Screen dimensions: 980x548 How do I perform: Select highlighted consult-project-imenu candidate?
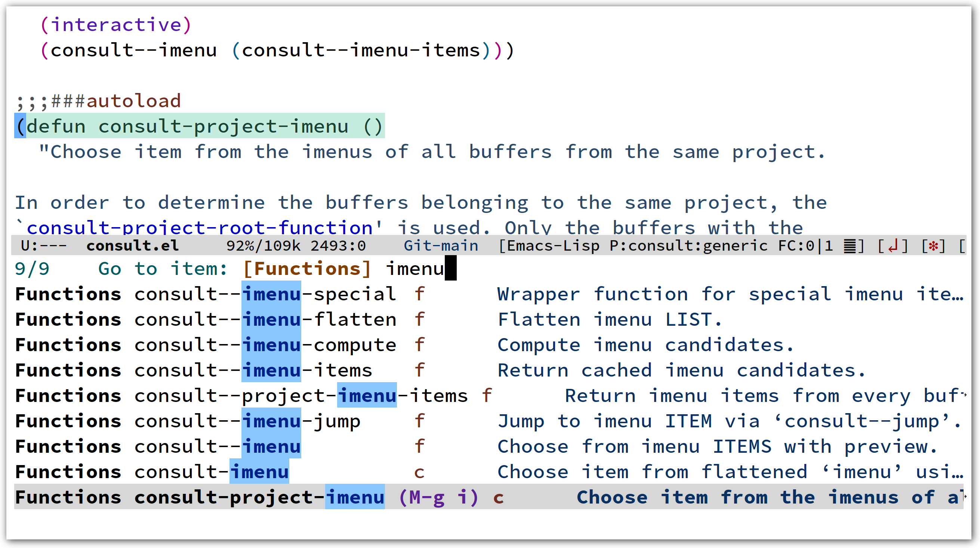(259, 498)
